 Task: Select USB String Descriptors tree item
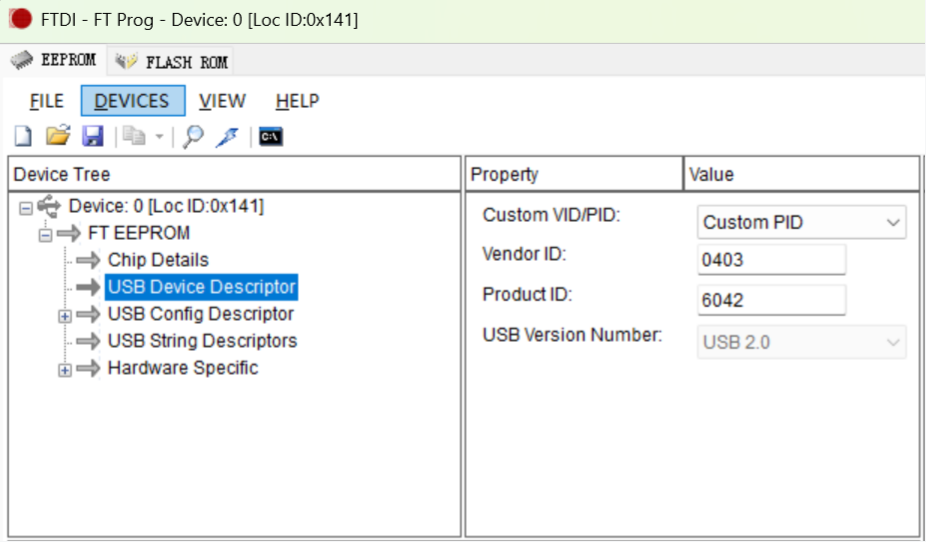coord(203,341)
